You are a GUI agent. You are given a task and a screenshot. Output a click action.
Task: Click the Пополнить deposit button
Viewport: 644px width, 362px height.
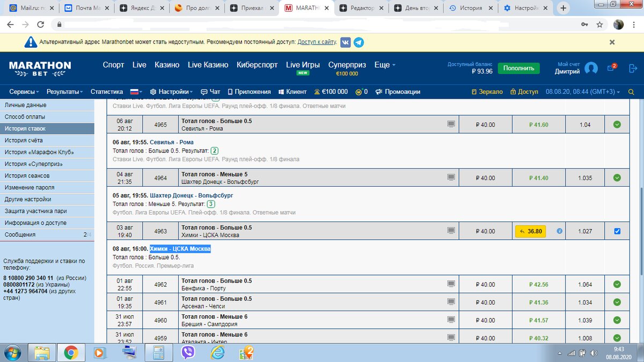[518, 68]
